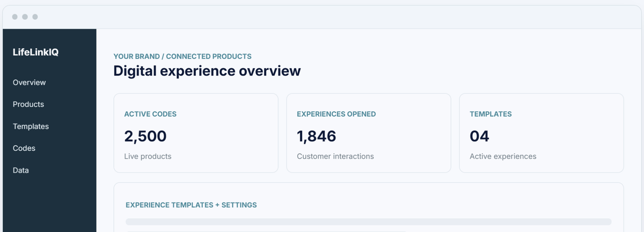Click the Experience Templates + Settings heading

click(x=191, y=205)
